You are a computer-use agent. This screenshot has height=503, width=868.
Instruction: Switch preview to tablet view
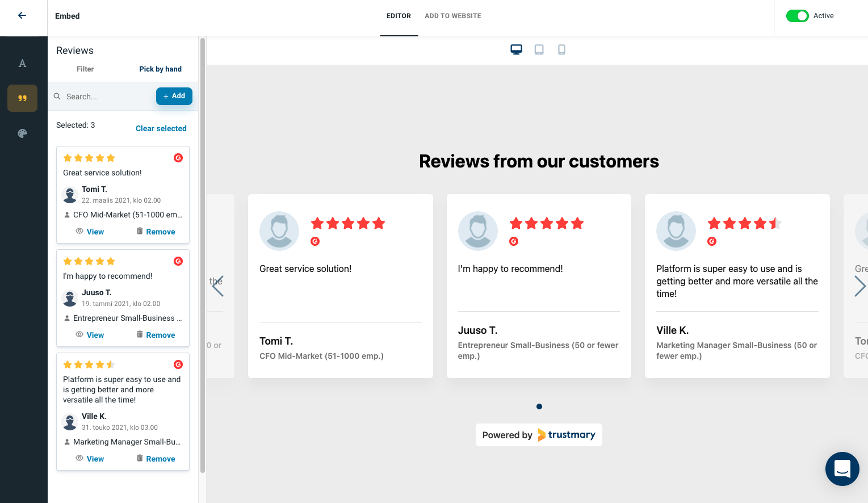coord(539,49)
